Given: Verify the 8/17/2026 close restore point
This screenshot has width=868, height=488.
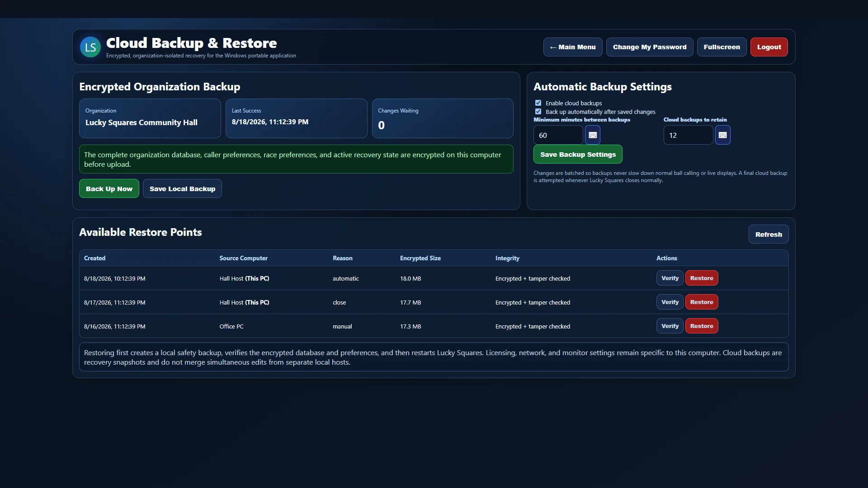Looking at the screenshot, I should 670,302.
